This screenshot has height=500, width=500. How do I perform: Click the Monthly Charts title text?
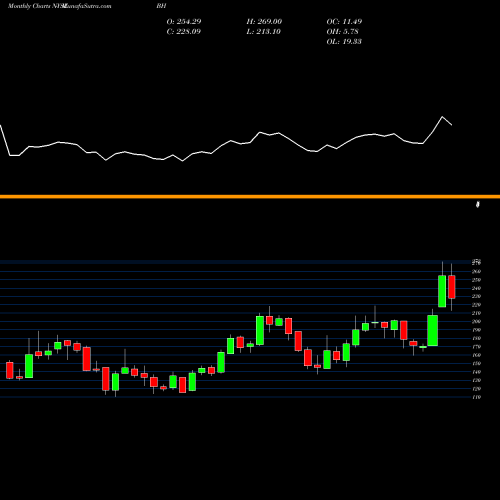click(x=28, y=6)
